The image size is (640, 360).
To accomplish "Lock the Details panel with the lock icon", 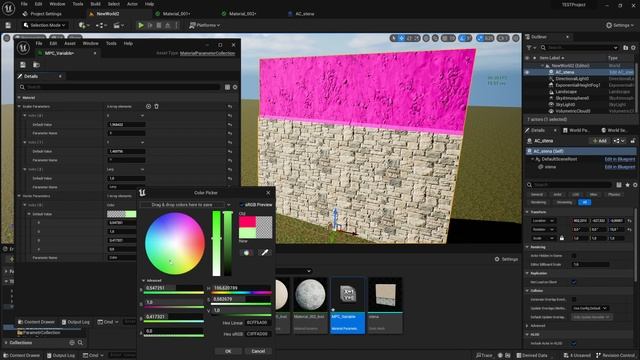I will point(633,141).
